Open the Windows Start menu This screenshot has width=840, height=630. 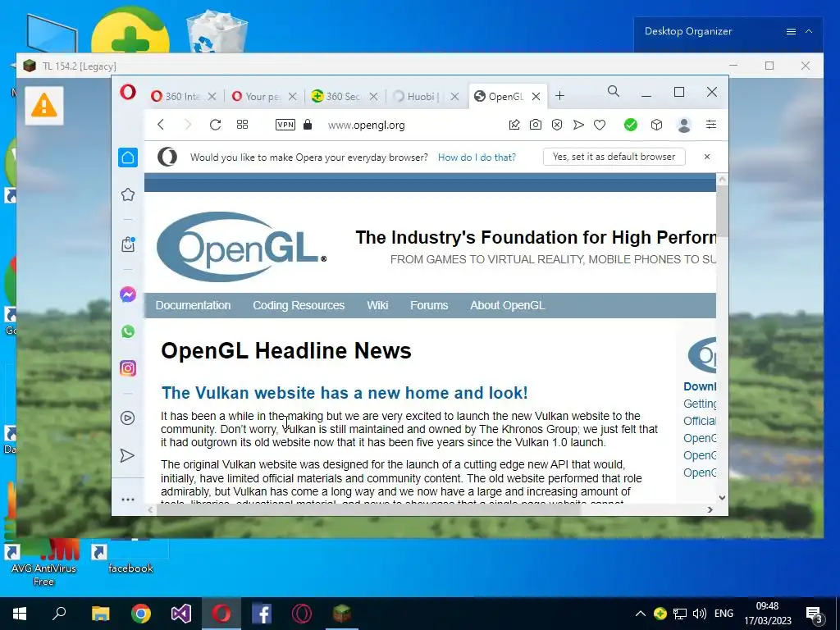(20, 614)
